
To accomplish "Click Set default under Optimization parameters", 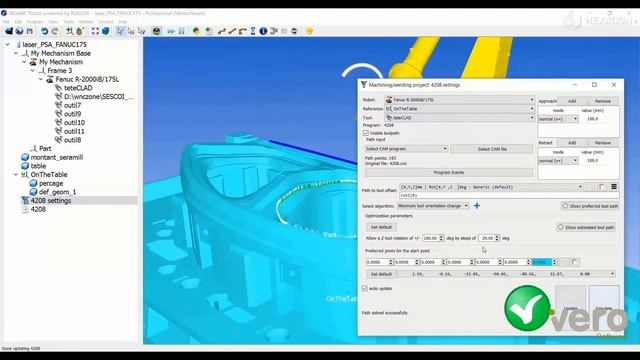I will 381,227.
